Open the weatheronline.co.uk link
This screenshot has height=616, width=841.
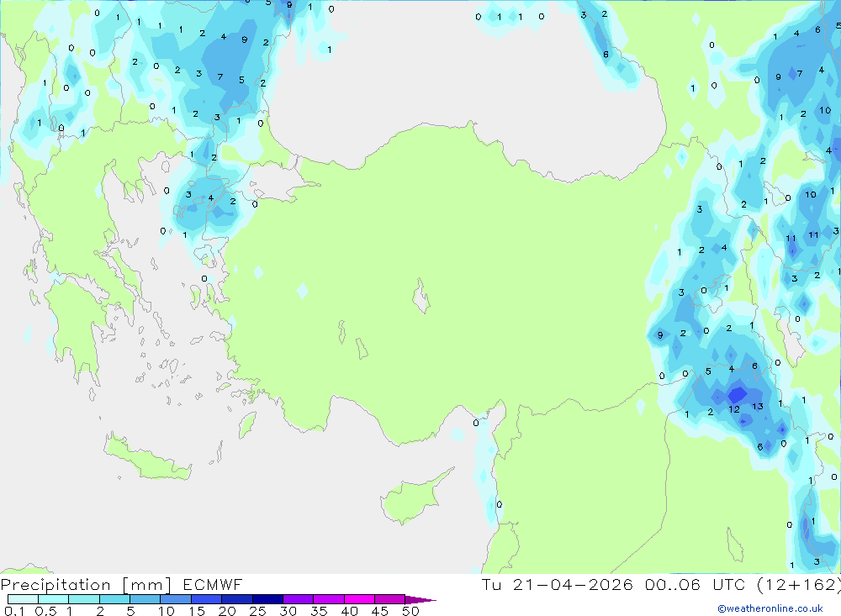click(x=770, y=608)
